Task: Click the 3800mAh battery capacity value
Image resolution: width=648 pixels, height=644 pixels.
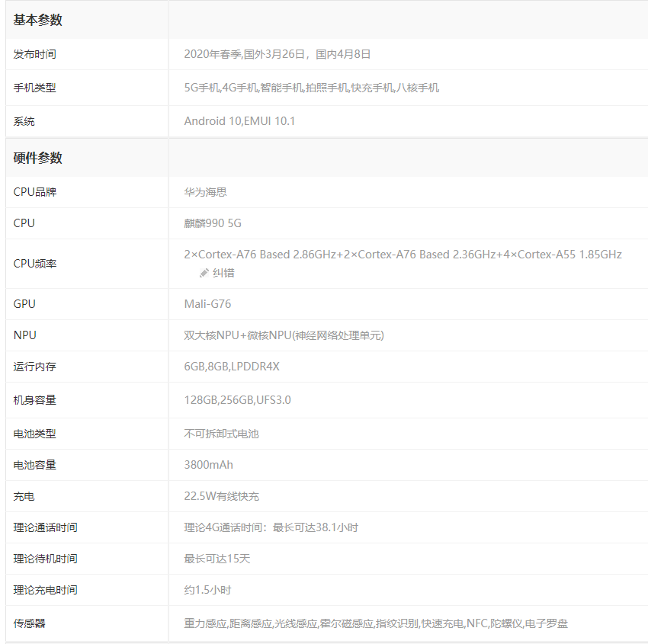Action: coord(208,465)
